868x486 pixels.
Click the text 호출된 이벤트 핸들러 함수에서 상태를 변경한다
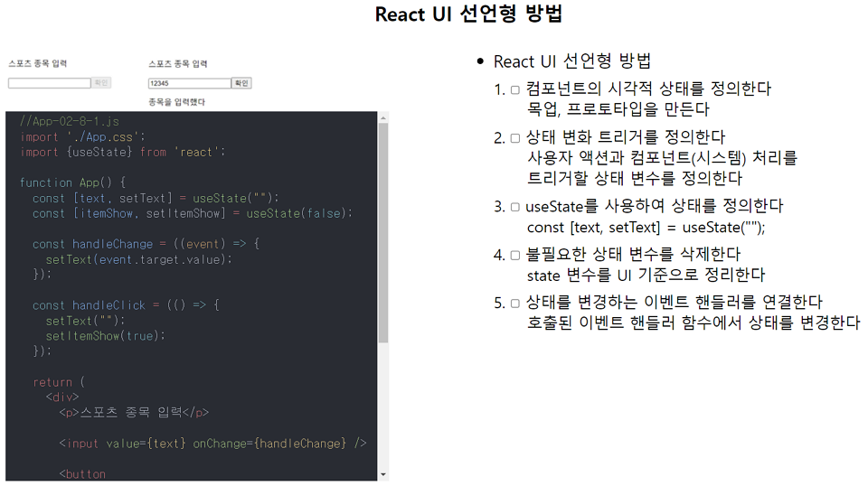693,322
